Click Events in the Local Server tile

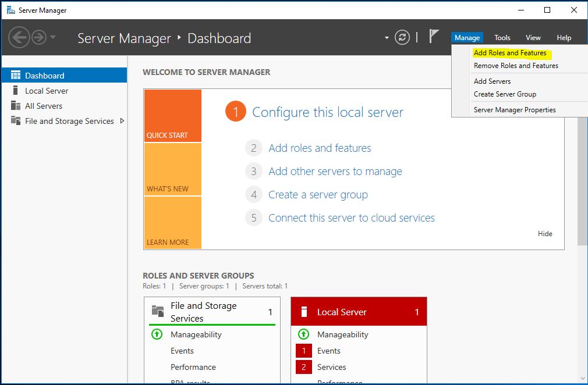click(x=328, y=351)
